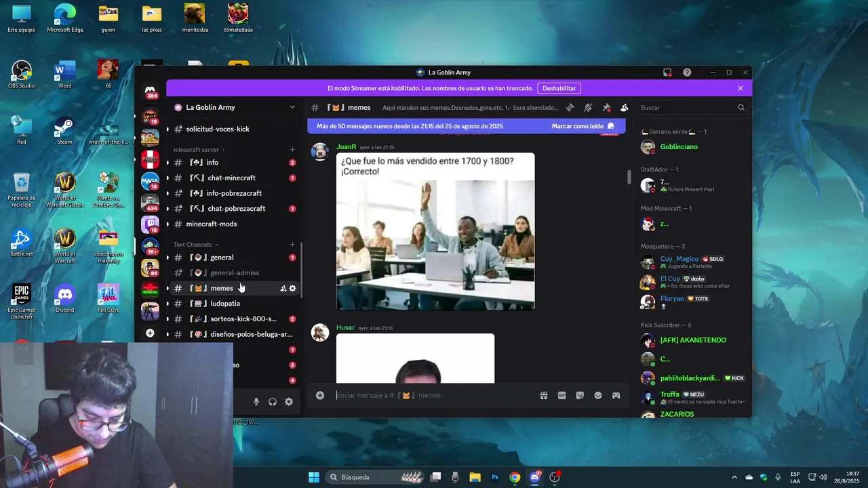
Task: Click JuanR's username in chat
Action: [x=346, y=147]
